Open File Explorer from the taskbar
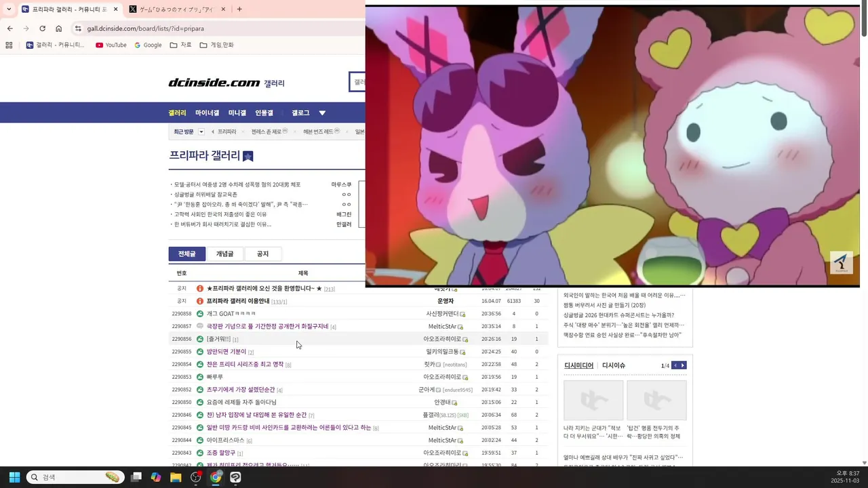 (x=176, y=477)
